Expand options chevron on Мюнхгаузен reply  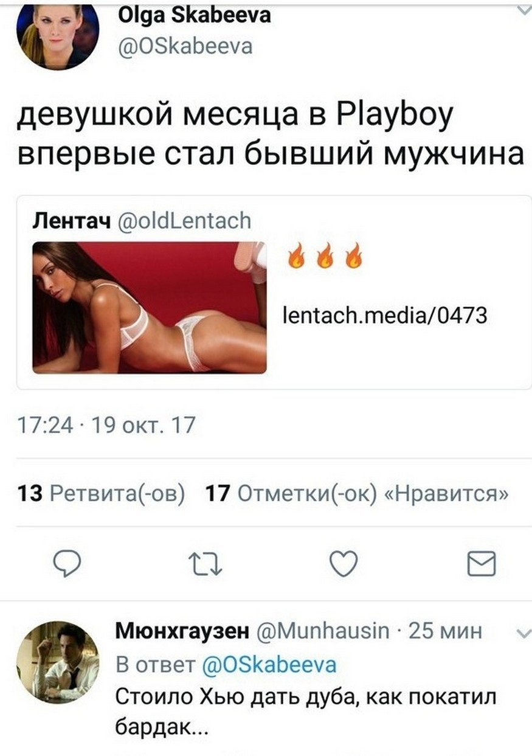pyautogui.click(x=522, y=634)
